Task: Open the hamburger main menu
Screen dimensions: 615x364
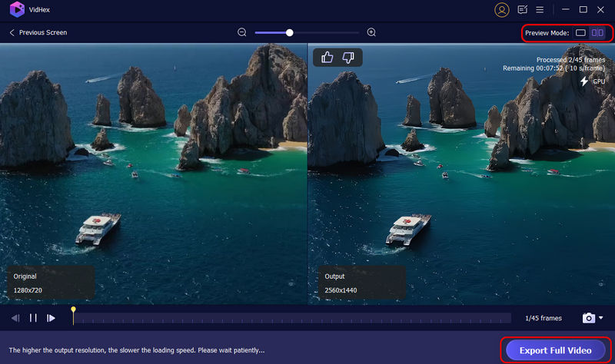Action: pos(540,10)
